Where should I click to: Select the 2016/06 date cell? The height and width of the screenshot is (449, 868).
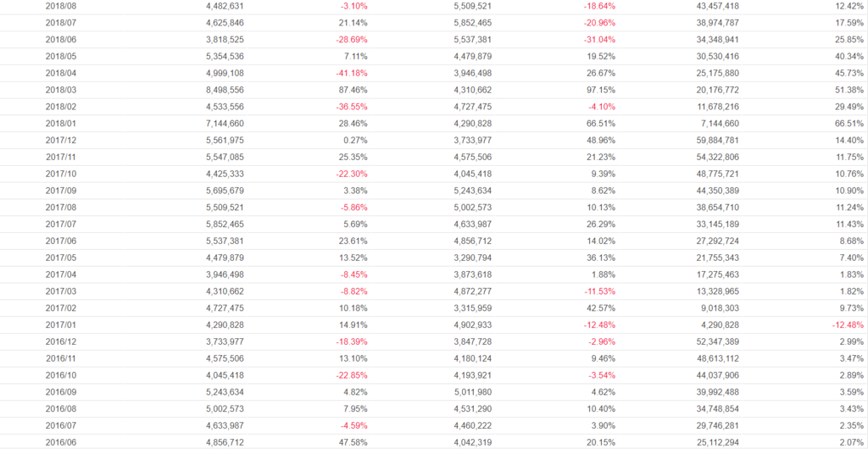pos(60,442)
